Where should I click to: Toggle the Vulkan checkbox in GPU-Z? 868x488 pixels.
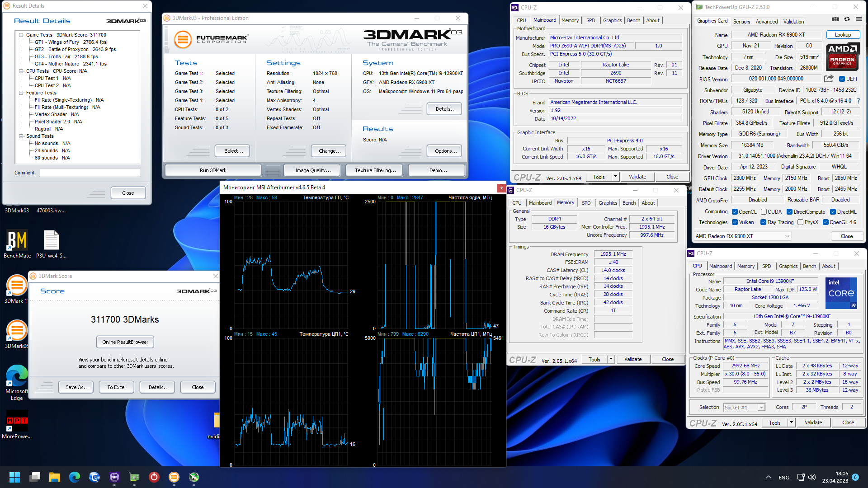click(735, 222)
